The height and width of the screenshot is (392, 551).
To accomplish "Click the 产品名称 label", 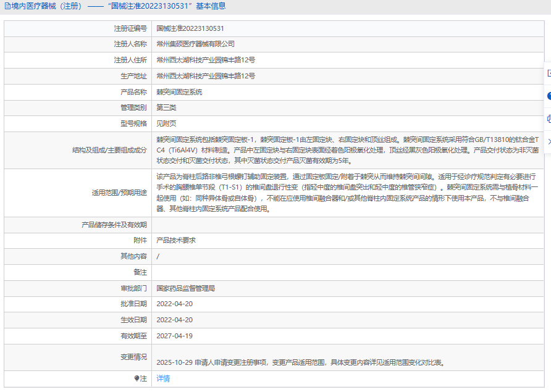I will [133, 92].
